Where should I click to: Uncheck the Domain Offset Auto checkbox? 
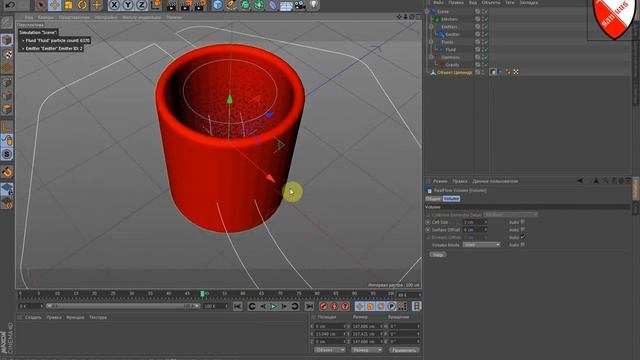click(x=523, y=237)
